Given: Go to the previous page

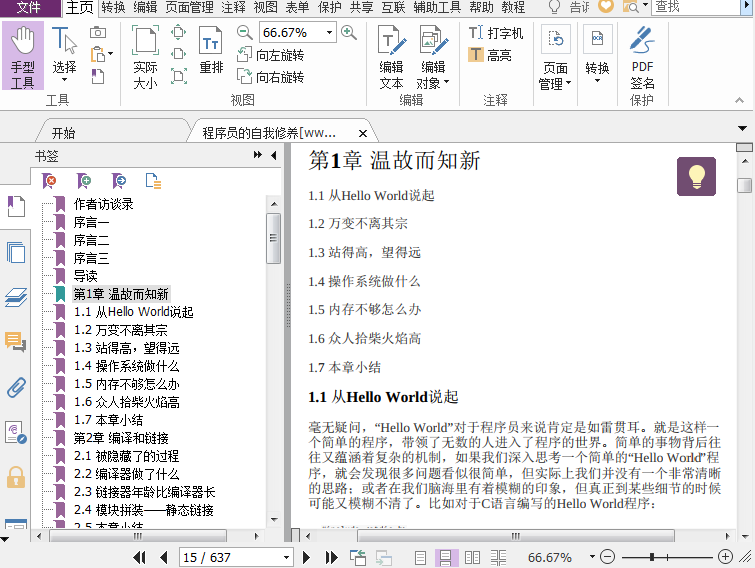Looking at the screenshot, I should coord(164,557).
